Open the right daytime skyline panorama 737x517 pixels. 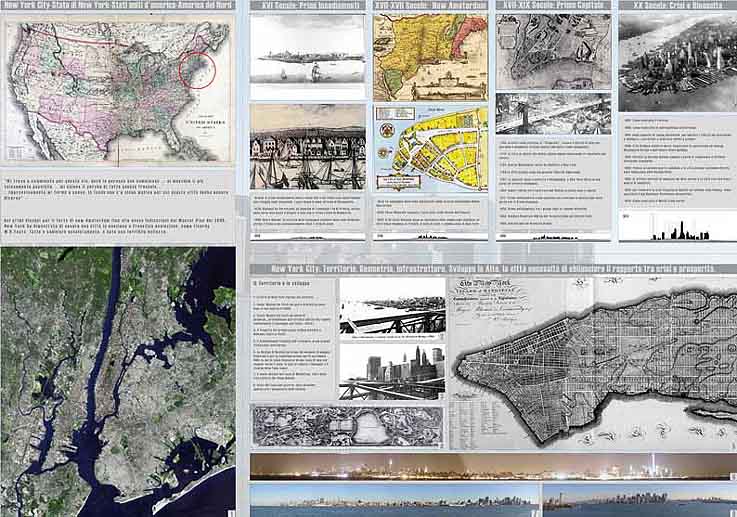(x=640, y=501)
